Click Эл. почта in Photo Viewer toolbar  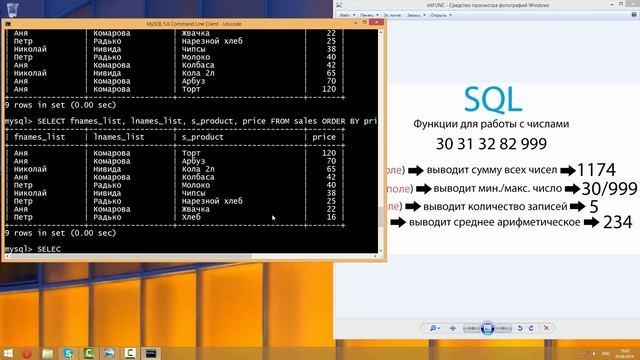pos(392,15)
